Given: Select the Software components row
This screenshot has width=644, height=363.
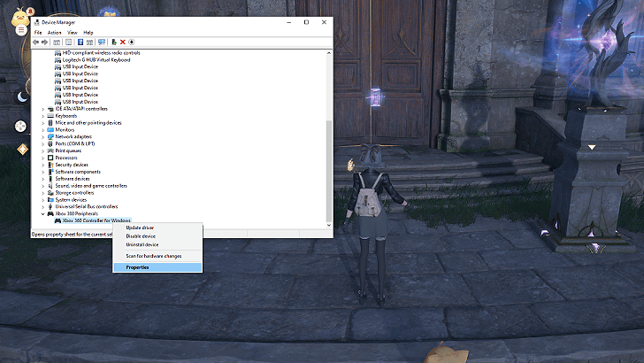Looking at the screenshot, I should coord(78,172).
